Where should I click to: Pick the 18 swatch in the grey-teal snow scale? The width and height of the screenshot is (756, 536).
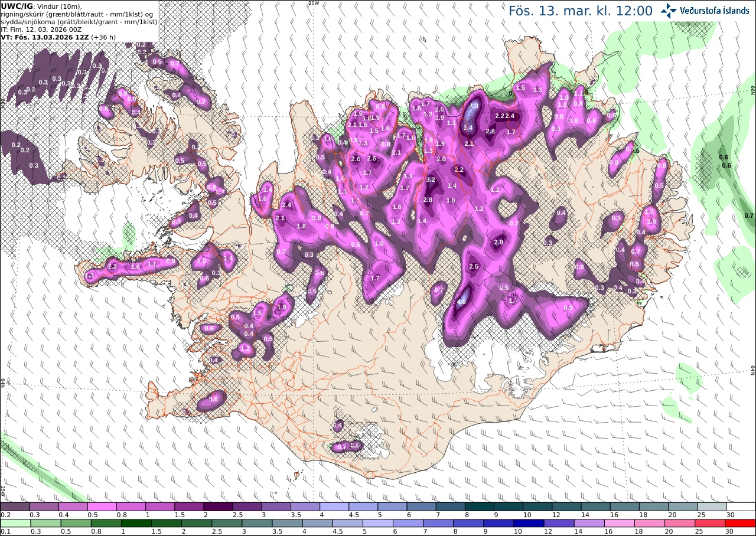click(x=653, y=506)
